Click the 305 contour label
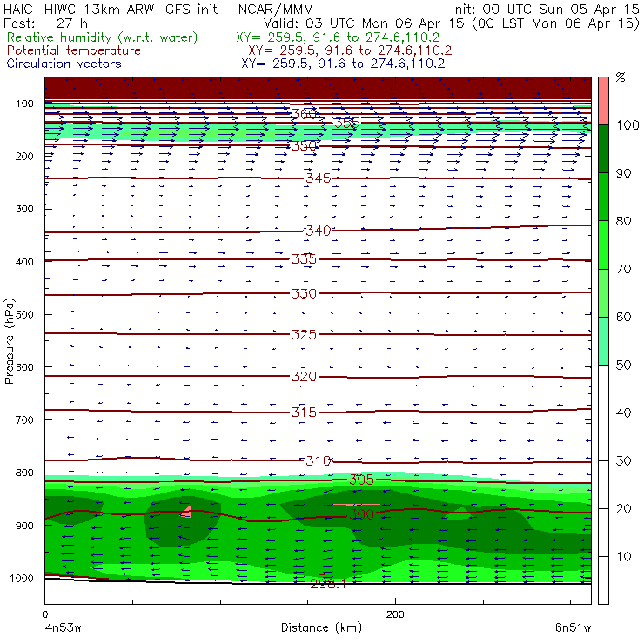 pyautogui.click(x=361, y=480)
